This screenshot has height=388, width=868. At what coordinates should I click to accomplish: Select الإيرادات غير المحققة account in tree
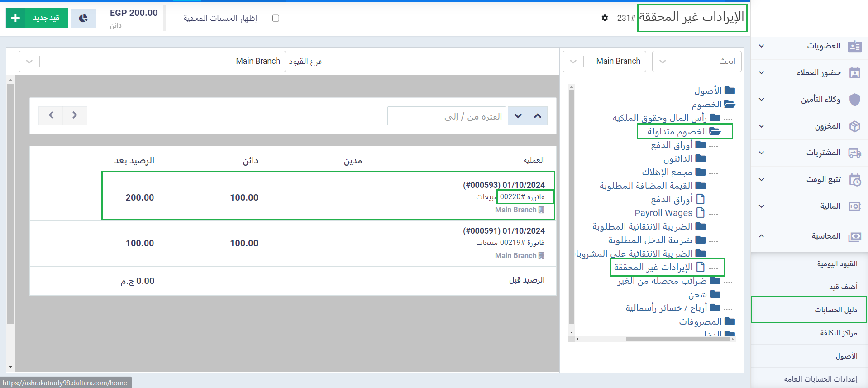653,267
